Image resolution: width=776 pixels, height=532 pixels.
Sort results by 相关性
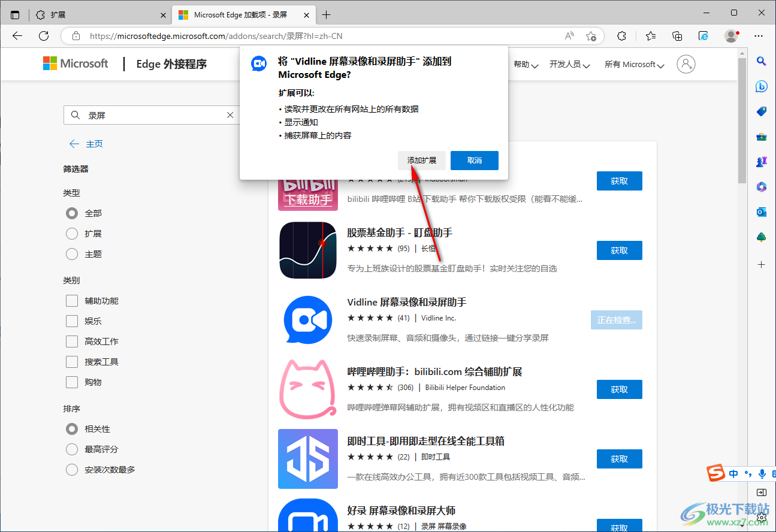click(72, 429)
